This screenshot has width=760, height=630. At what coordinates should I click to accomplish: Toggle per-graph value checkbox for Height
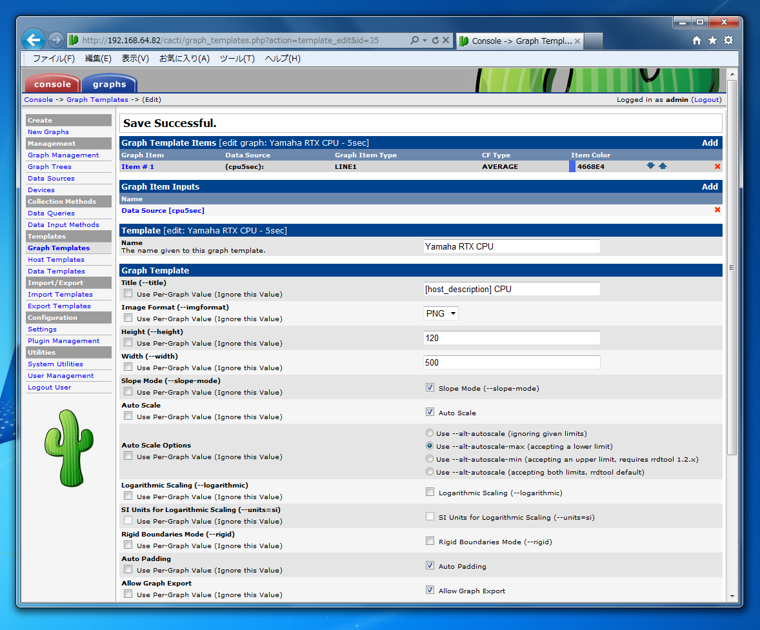click(128, 342)
